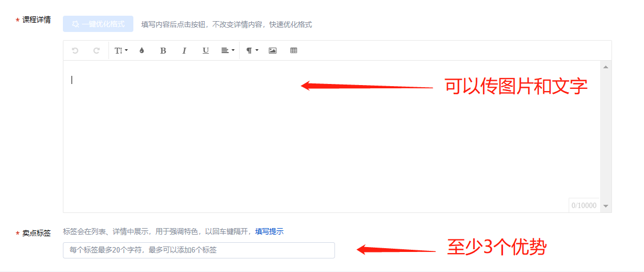Click the 一键优化格式 button
The height and width of the screenshot is (272, 644).
98,24
